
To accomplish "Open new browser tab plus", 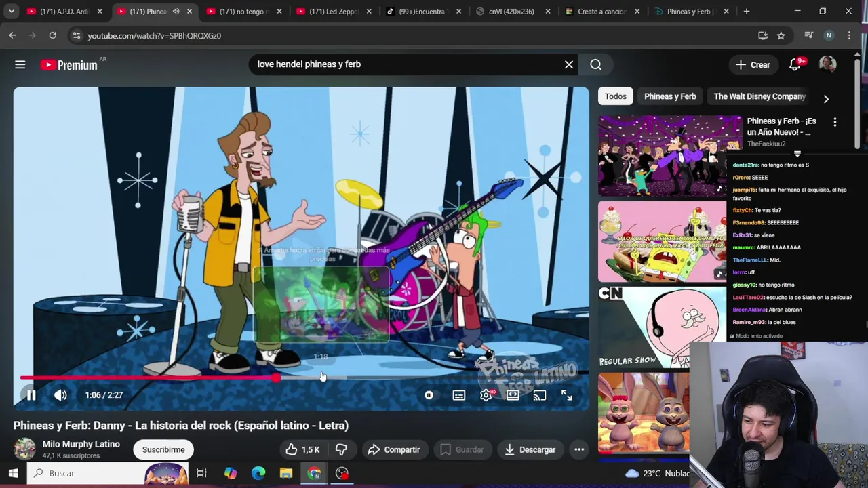I will pyautogui.click(x=747, y=12).
